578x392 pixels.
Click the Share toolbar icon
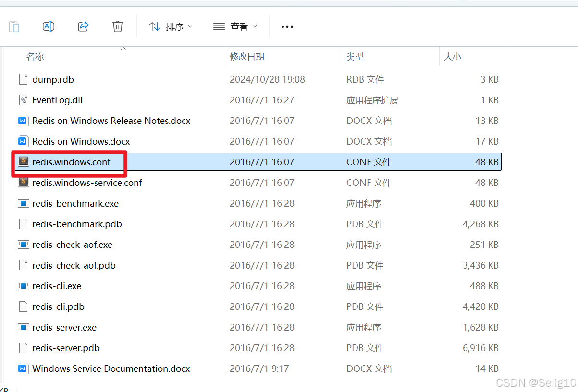[x=83, y=27]
